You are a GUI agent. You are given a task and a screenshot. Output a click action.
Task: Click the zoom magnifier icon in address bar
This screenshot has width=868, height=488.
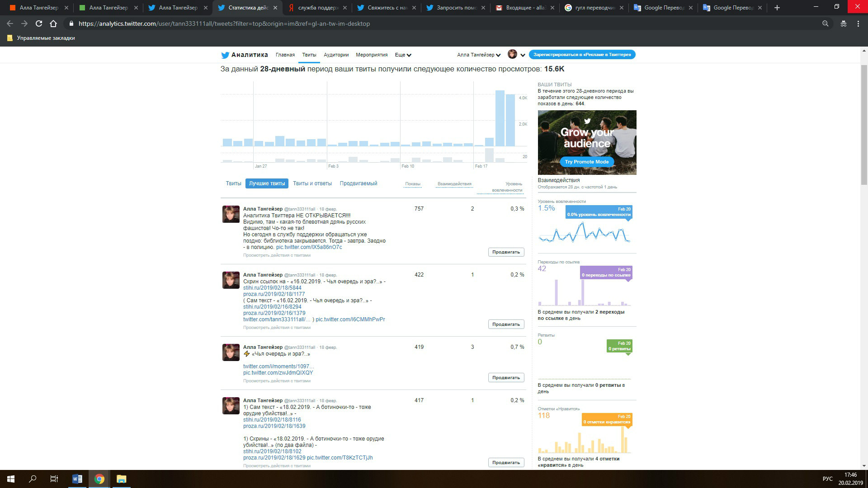pyautogui.click(x=825, y=23)
